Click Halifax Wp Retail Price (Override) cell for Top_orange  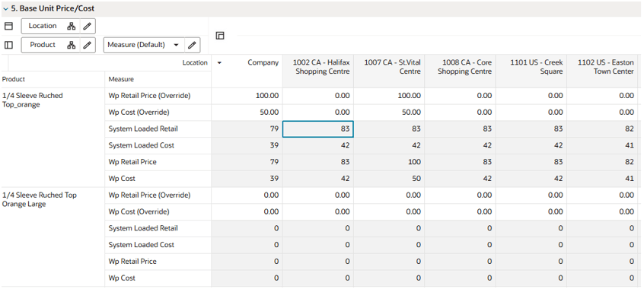click(318, 96)
